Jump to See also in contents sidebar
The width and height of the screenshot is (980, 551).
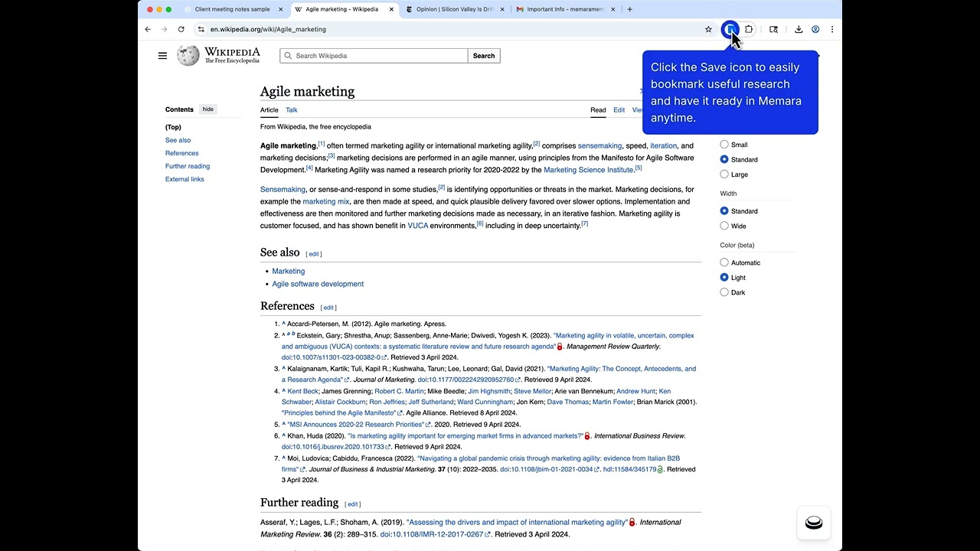tap(178, 140)
